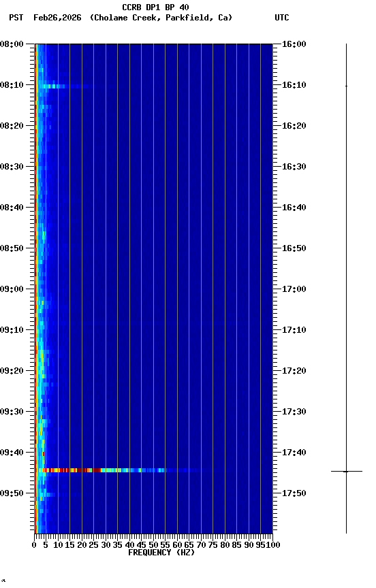The height and width of the screenshot is (588, 376).
Task: Click the 55 Hz frequency axis label
Action: click(165, 545)
